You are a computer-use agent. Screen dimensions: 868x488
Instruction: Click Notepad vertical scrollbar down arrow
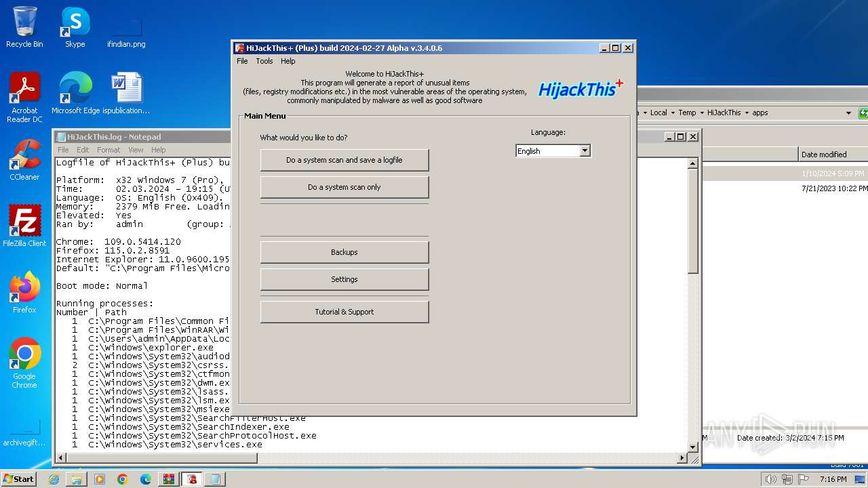click(x=692, y=447)
